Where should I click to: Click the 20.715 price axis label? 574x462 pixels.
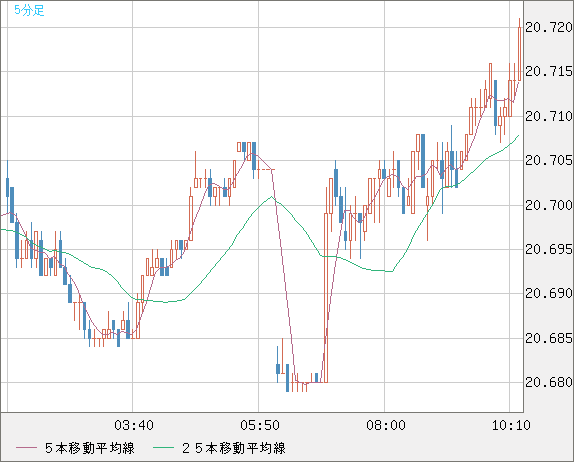point(549,71)
